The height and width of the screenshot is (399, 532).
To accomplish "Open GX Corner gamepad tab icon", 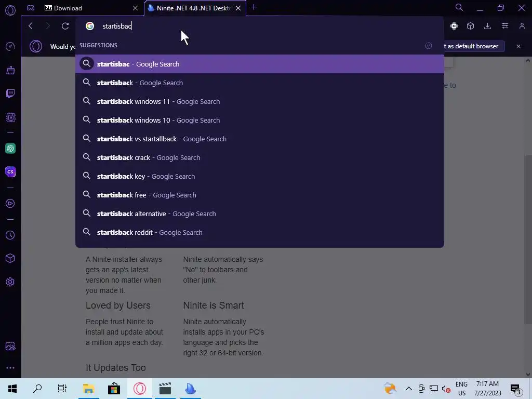I will [x=31, y=8].
